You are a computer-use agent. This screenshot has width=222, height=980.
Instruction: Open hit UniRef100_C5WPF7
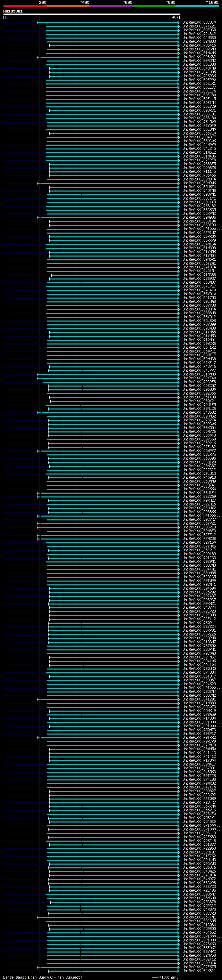[x=199, y=451]
